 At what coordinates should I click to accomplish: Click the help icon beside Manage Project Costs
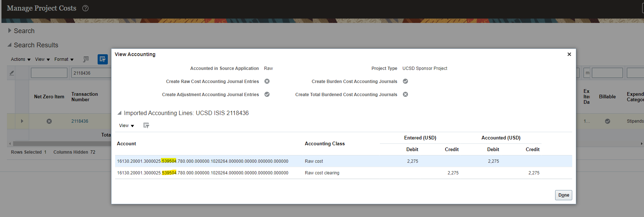click(85, 8)
